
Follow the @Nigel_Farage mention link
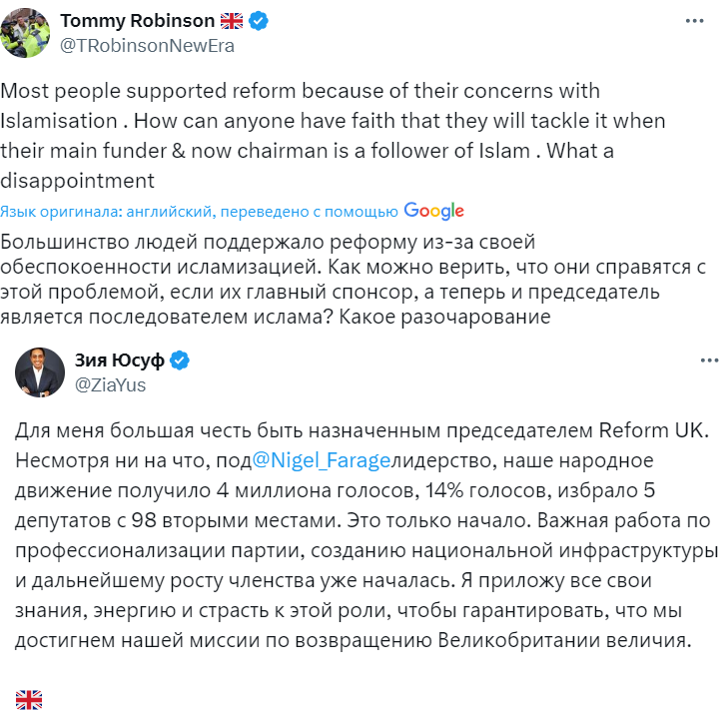tap(321, 460)
